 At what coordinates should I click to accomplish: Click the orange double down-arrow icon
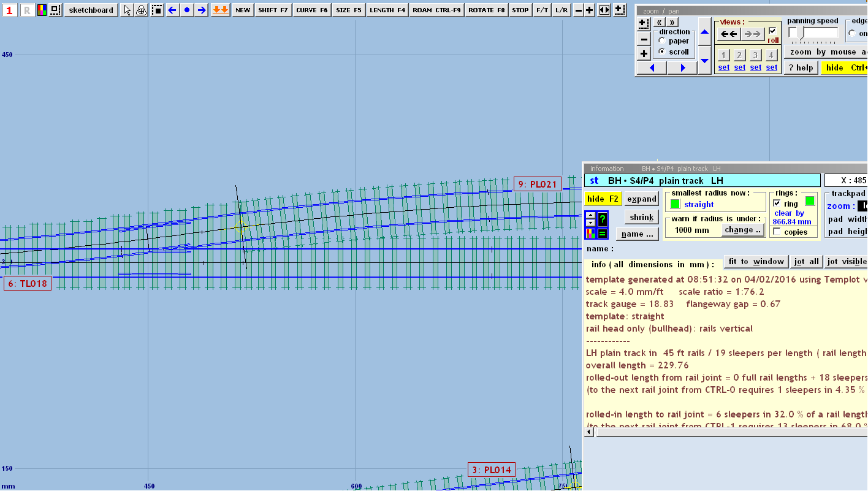(221, 10)
